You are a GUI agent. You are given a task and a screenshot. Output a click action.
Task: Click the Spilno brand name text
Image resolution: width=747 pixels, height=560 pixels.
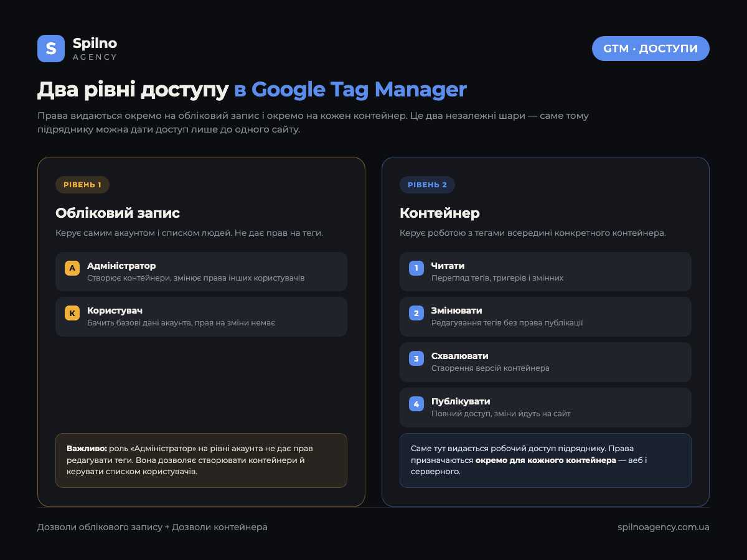(x=95, y=43)
